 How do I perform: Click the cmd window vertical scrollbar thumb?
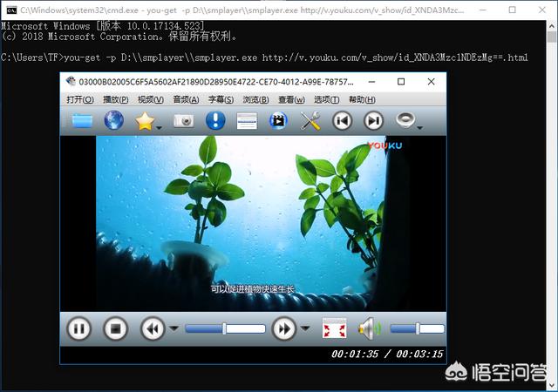point(552,37)
